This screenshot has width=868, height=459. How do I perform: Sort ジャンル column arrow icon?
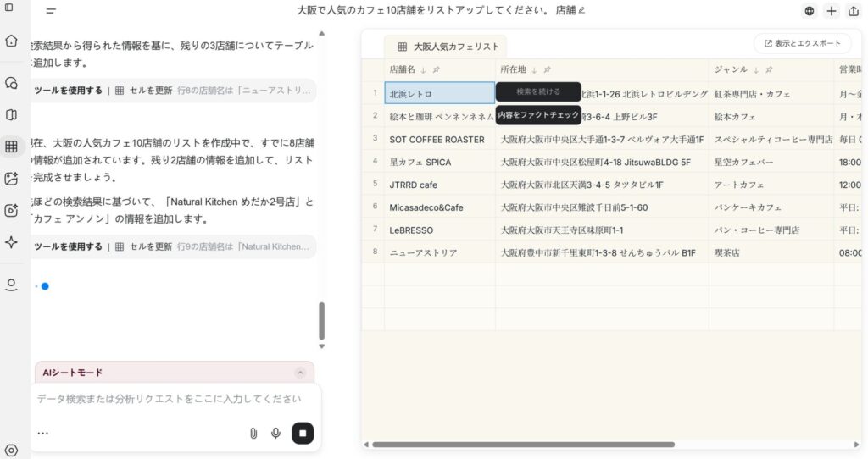756,70
